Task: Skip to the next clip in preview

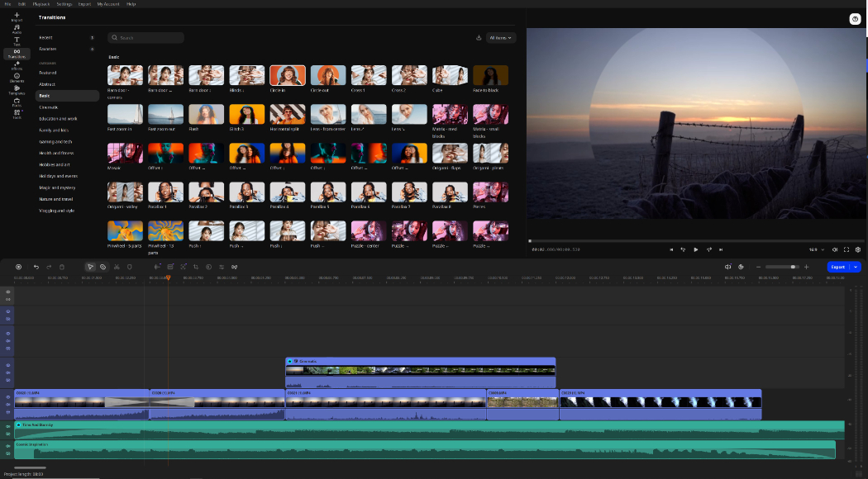Action: point(721,249)
